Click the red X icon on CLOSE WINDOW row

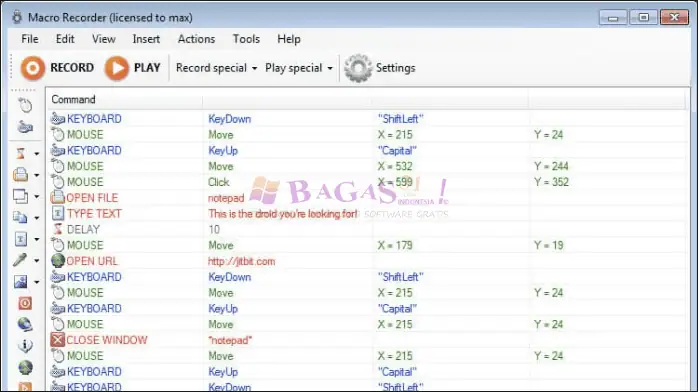[x=57, y=340]
